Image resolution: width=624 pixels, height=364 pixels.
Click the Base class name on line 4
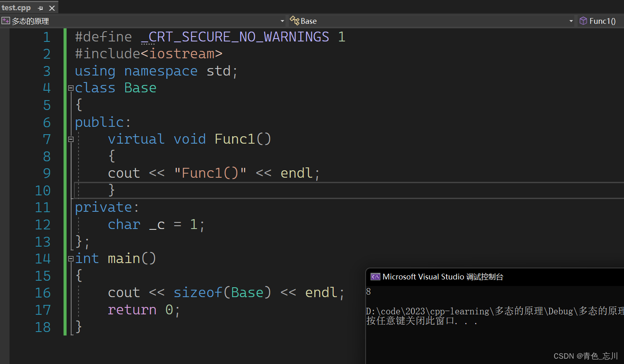point(140,88)
